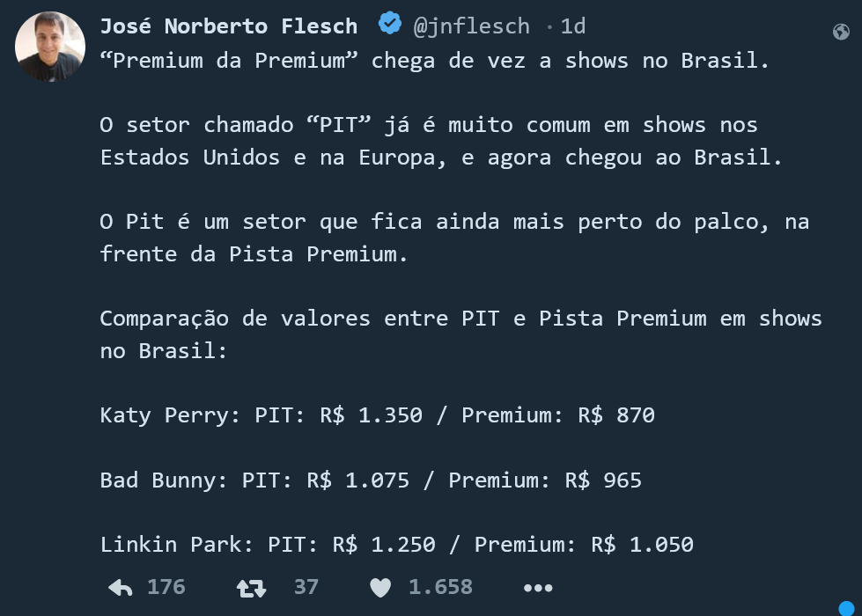Open José Norberto Flesch's profile picture
The image size is (862, 616).
point(50,47)
